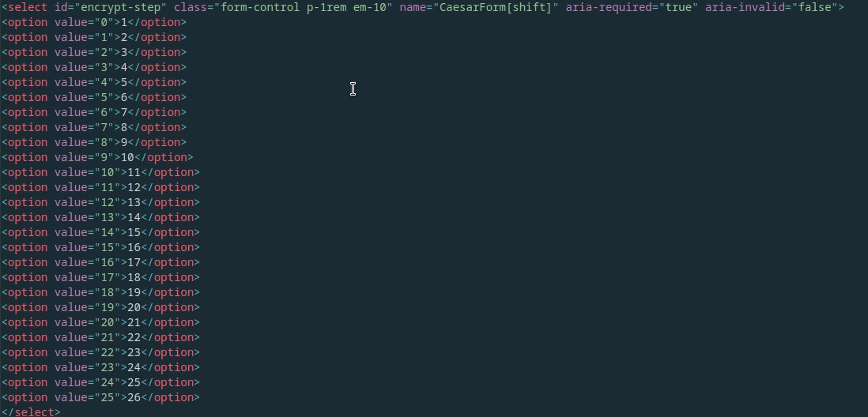This screenshot has height=417, width=868.
Task: Click the option line with value "10"
Action: (100, 172)
